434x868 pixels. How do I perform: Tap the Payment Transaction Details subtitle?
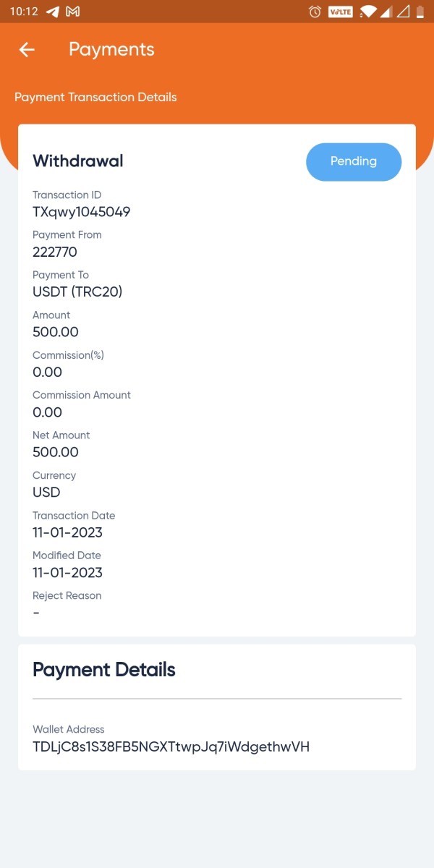[x=95, y=97]
